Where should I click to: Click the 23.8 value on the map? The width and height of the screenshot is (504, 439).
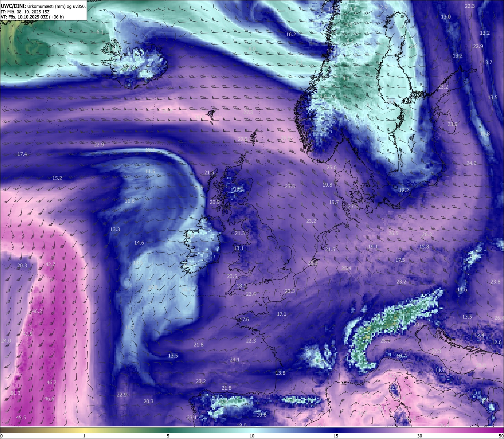pyautogui.click(x=495, y=282)
